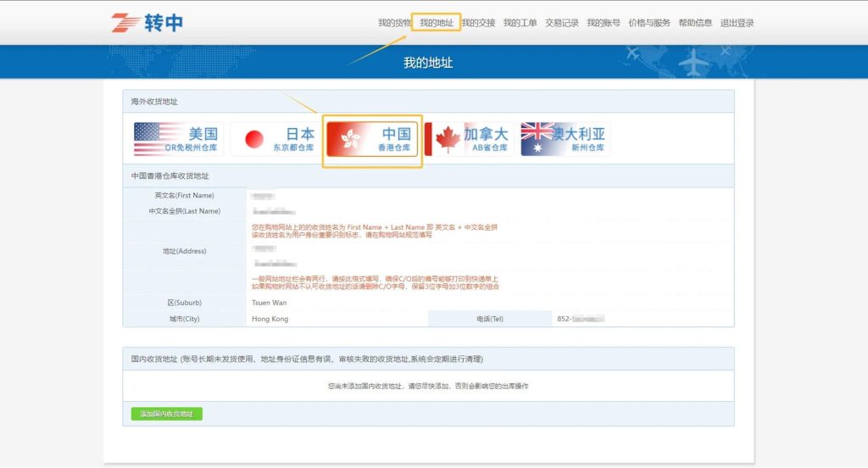Click the 转中 site logo
This screenshot has width=868, height=468.
tap(147, 23)
